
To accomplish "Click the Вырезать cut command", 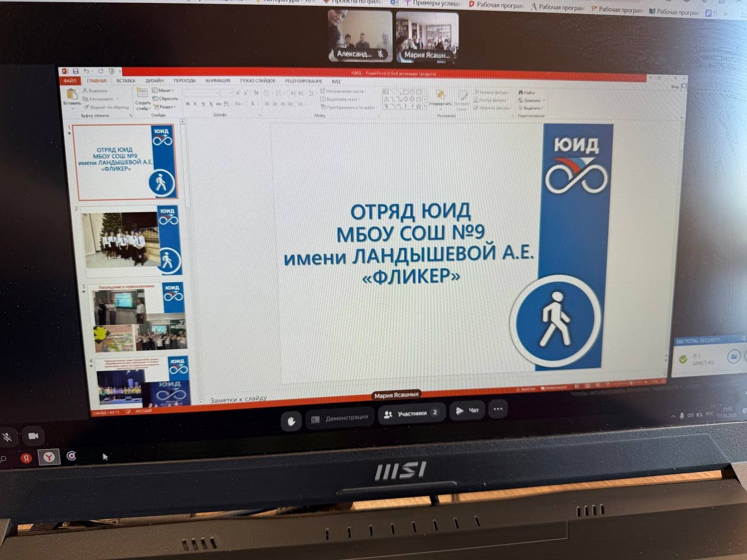I will pyautogui.click(x=95, y=91).
